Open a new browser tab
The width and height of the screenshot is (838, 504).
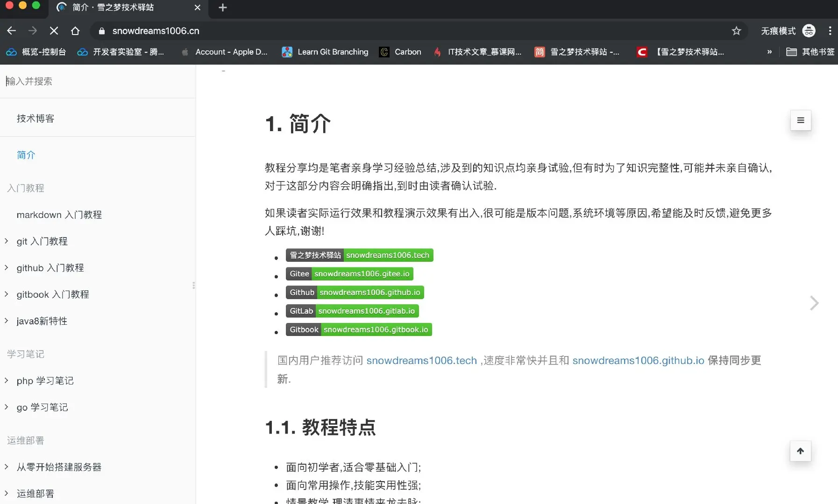pos(223,7)
